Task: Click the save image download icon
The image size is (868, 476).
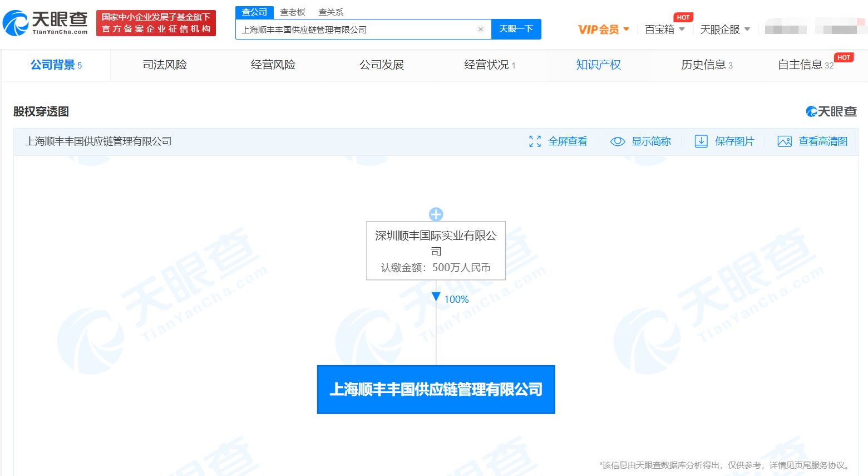Action: (x=701, y=141)
